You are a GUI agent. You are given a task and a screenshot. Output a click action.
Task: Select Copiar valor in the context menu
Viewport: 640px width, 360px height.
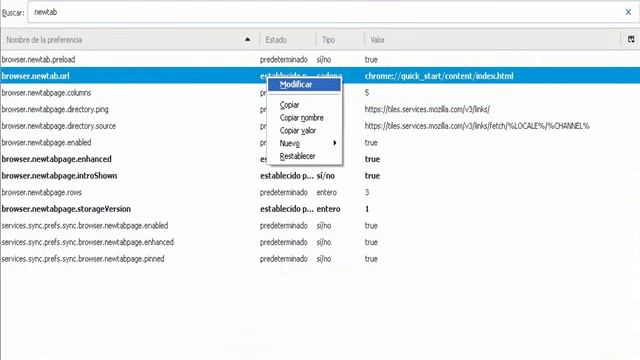pos(298,131)
